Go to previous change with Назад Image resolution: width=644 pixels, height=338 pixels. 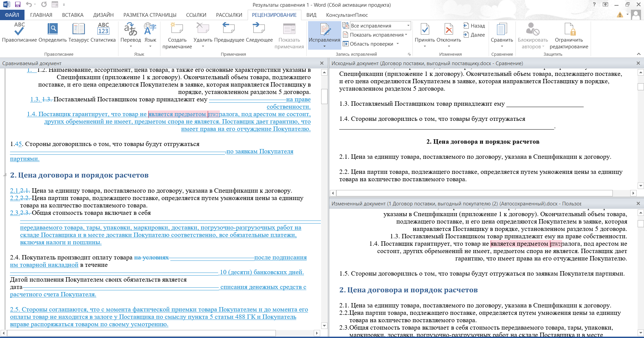(x=474, y=26)
